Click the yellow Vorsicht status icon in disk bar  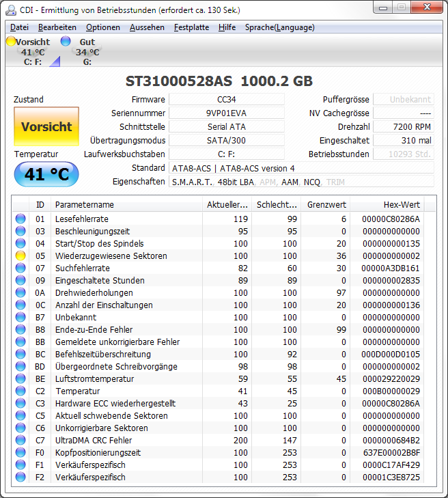[11, 41]
